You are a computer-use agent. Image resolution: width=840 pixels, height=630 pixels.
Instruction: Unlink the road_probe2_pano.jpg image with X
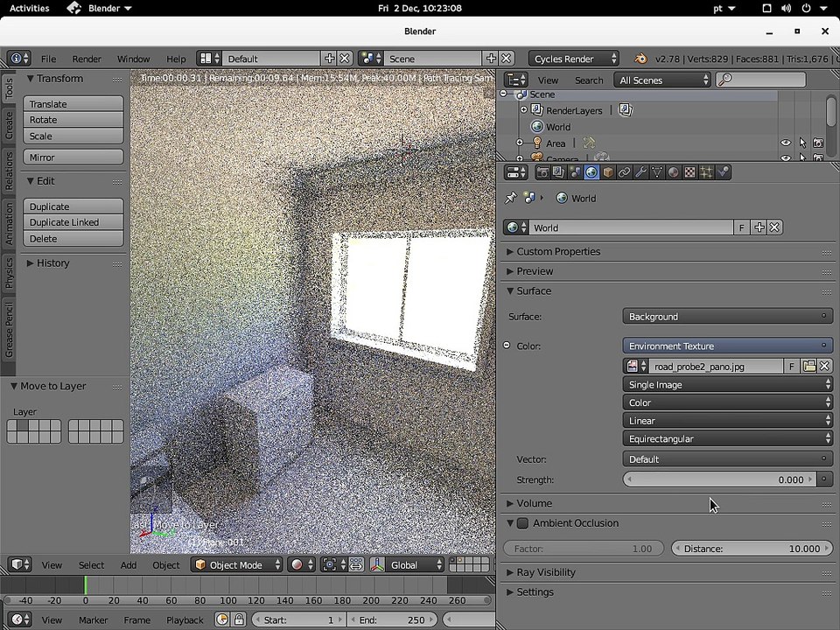[x=824, y=367]
